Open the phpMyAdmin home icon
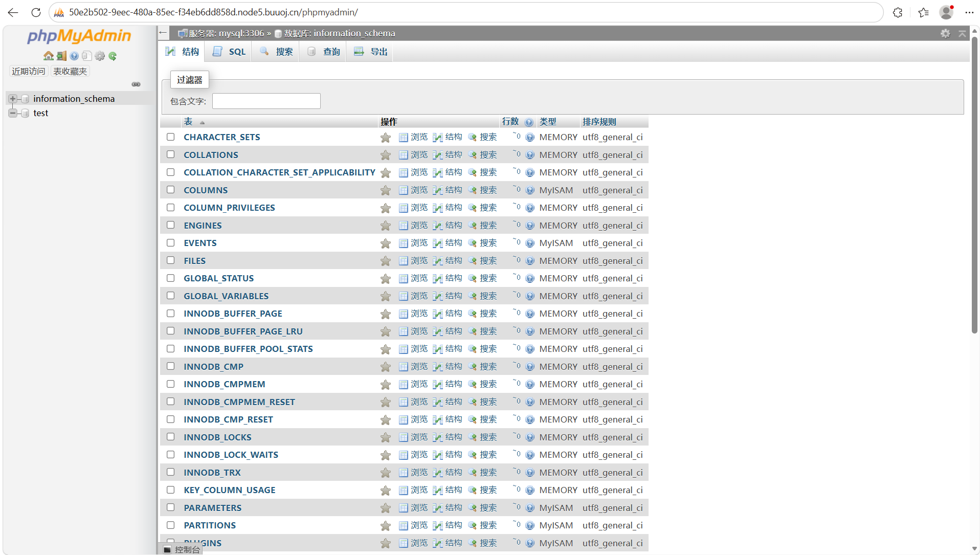 pyautogui.click(x=49, y=56)
